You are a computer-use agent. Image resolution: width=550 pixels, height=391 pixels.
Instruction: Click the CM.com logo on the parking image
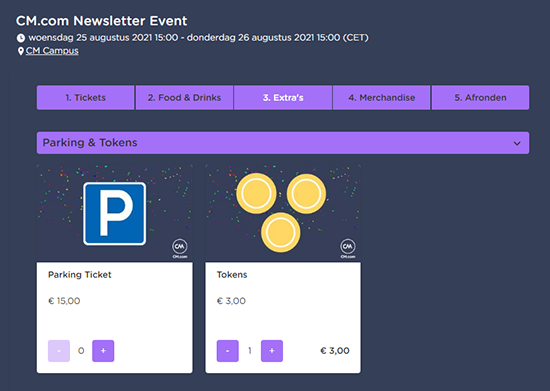coord(180,248)
